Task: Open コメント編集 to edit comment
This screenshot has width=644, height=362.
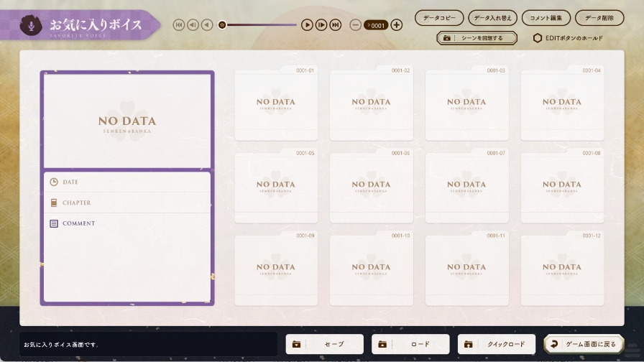Action: 546,18
